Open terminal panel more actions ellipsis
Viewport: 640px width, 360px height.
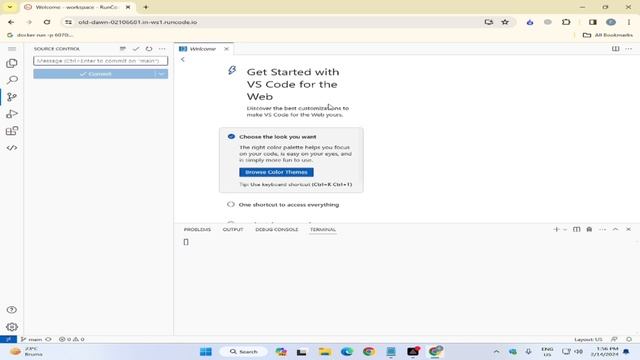(x=602, y=229)
